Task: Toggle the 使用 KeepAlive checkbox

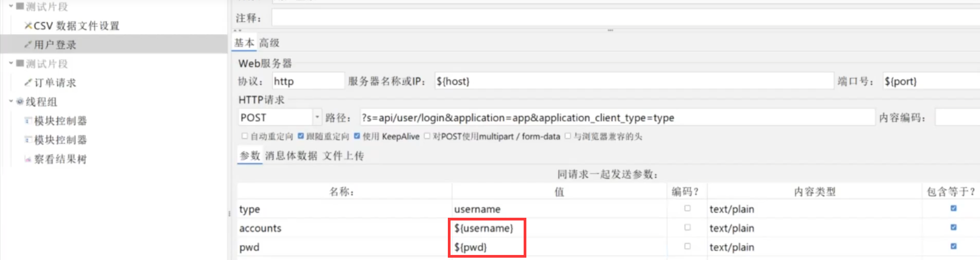Action: [357, 136]
